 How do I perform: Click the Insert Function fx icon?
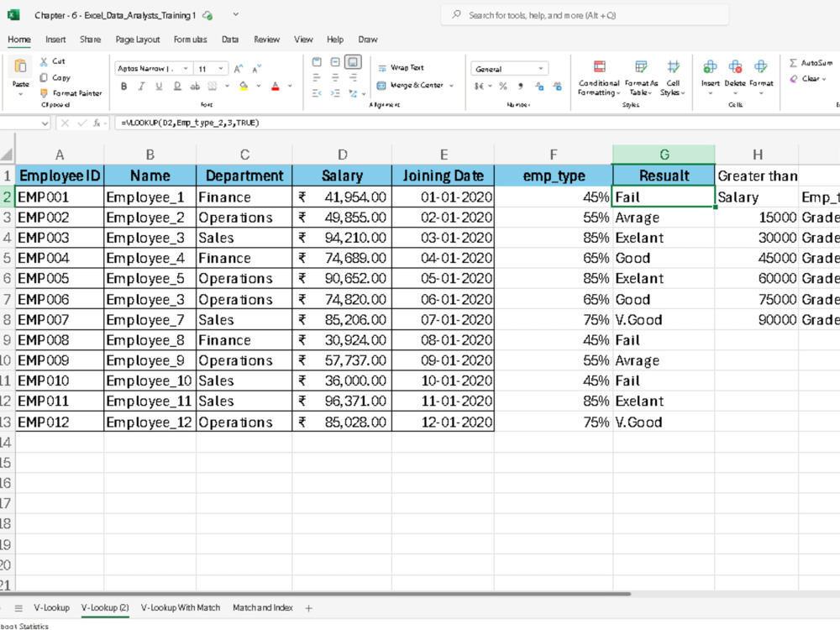97,123
